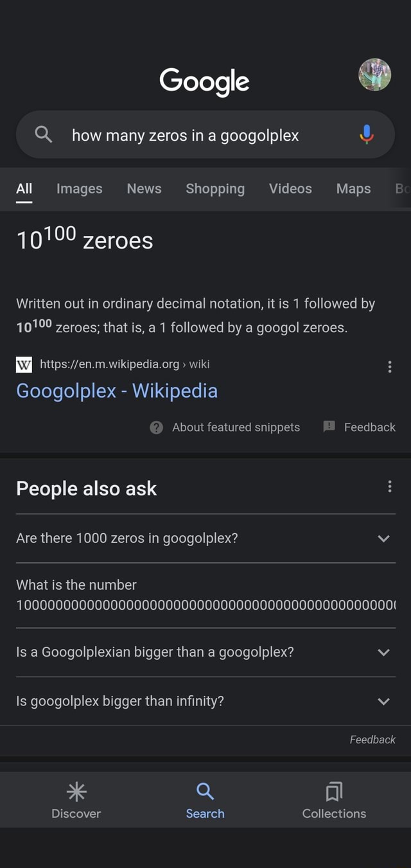Switch to the Videos tab

point(290,188)
